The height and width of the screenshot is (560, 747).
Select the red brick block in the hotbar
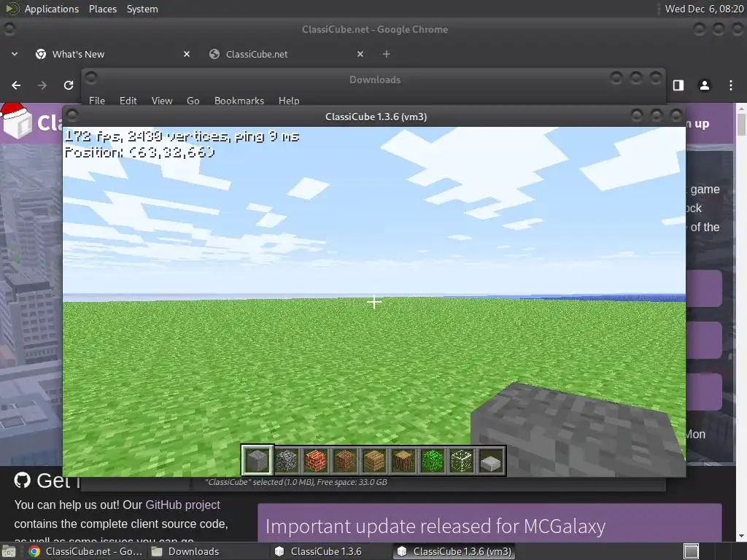pos(315,460)
